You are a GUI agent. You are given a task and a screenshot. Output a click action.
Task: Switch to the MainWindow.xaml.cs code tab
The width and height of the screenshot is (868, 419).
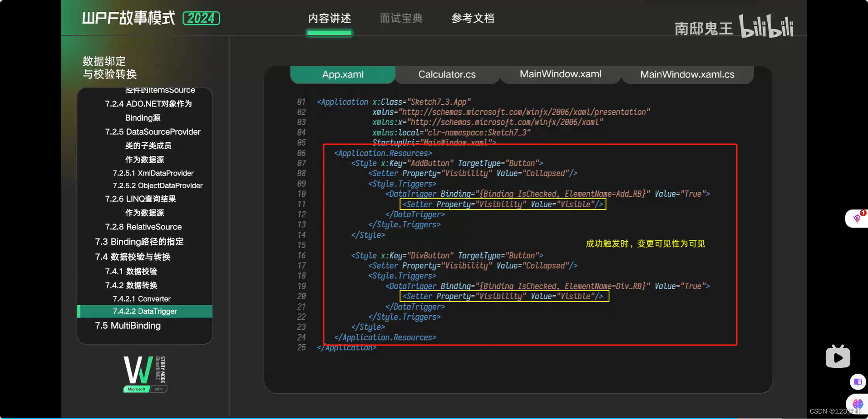tap(687, 74)
